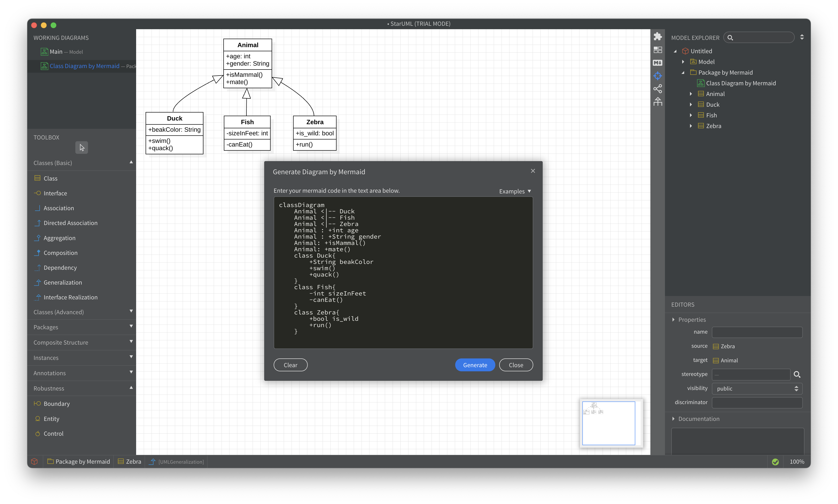838x504 pixels.
Task: Click UMLGeneralization breadcrumb in status bar
Action: coord(177,462)
